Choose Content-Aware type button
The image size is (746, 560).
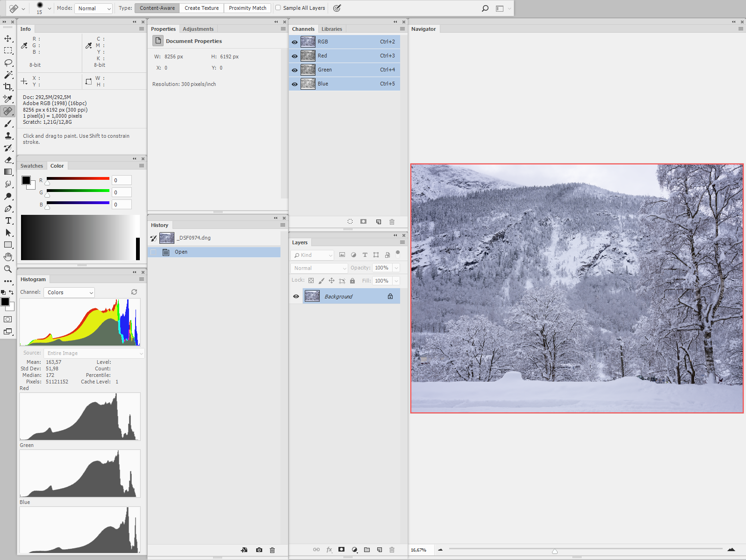(157, 8)
